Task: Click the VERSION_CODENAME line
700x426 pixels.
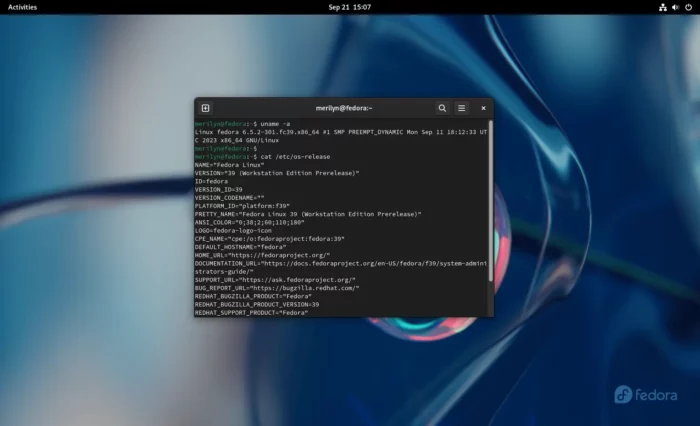Action: click(229, 198)
